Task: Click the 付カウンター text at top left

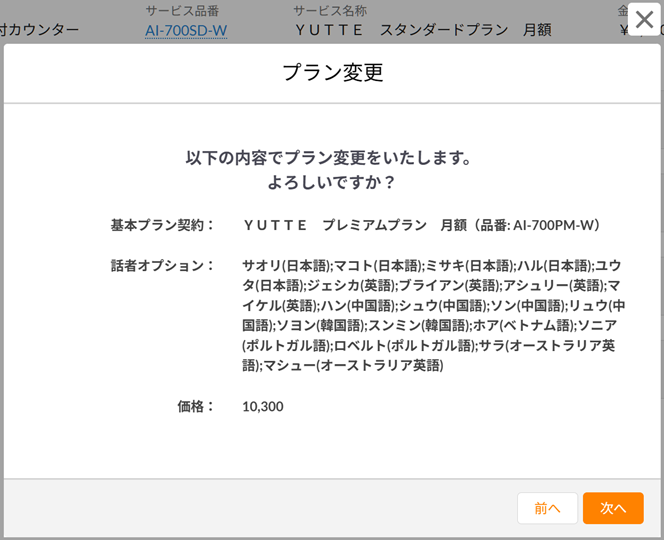Action: pos(40,30)
